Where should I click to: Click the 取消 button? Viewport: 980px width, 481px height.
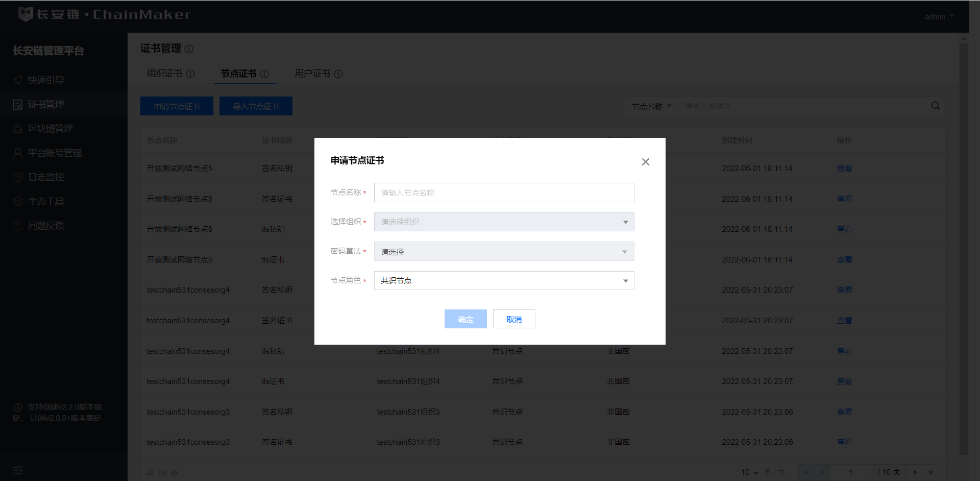[x=514, y=319]
